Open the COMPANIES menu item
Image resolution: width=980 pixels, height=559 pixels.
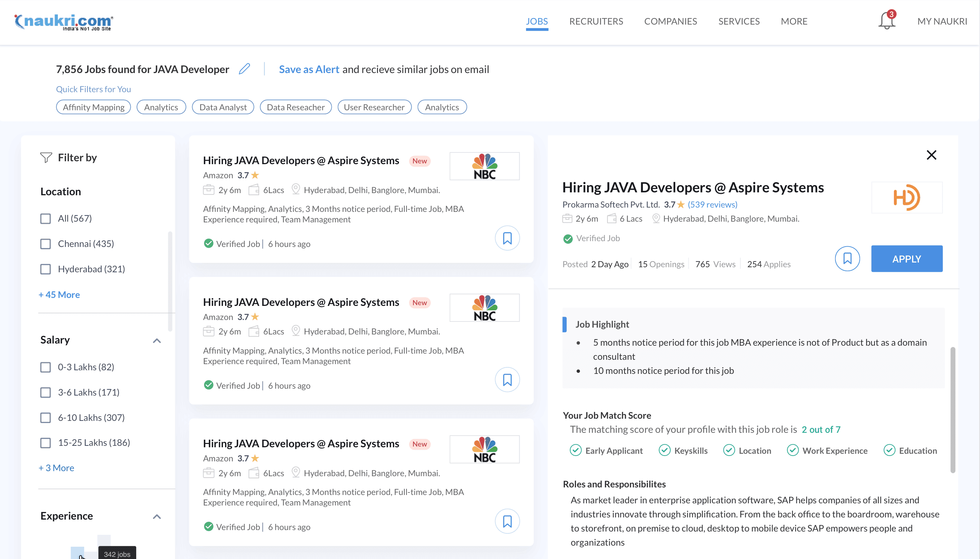coord(670,21)
